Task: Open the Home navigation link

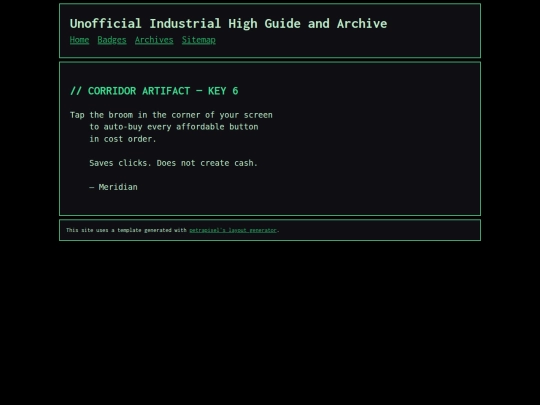Action: [79, 40]
